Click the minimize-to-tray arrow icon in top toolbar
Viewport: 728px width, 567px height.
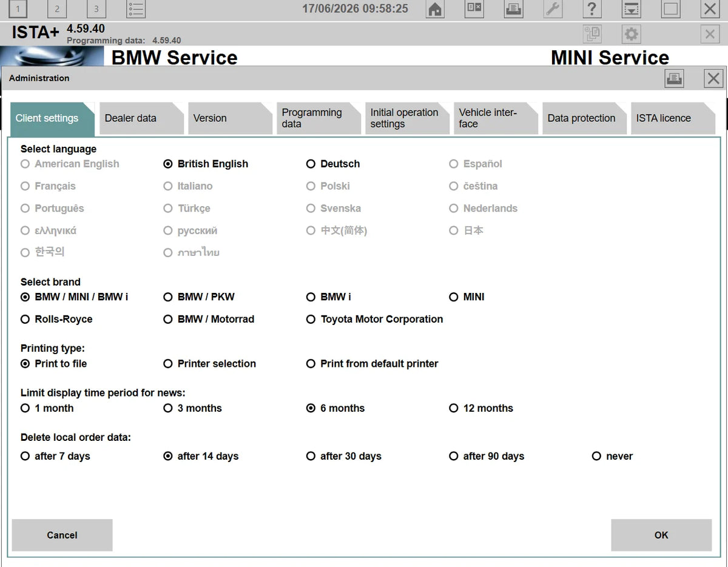pos(632,9)
